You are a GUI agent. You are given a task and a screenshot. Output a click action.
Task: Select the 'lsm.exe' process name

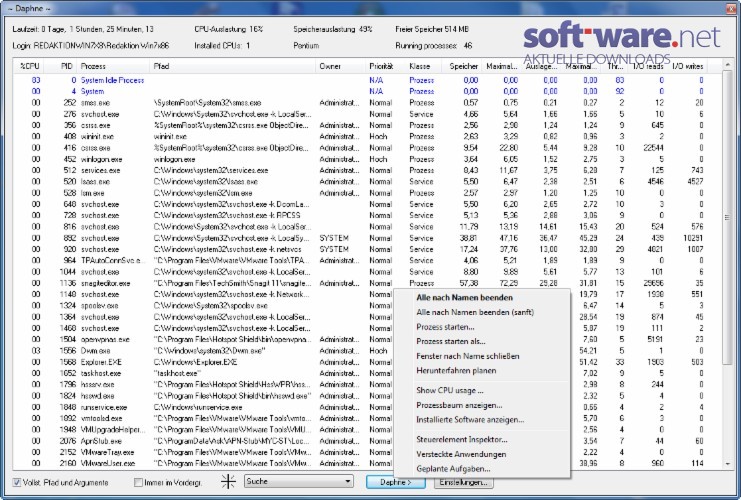pyautogui.click(x=92, y=193)
